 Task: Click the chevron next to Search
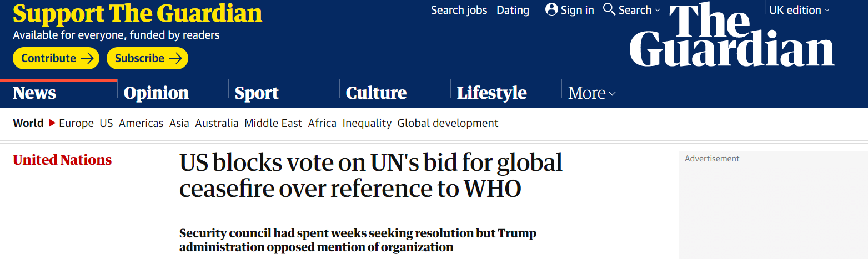point(658,10)
